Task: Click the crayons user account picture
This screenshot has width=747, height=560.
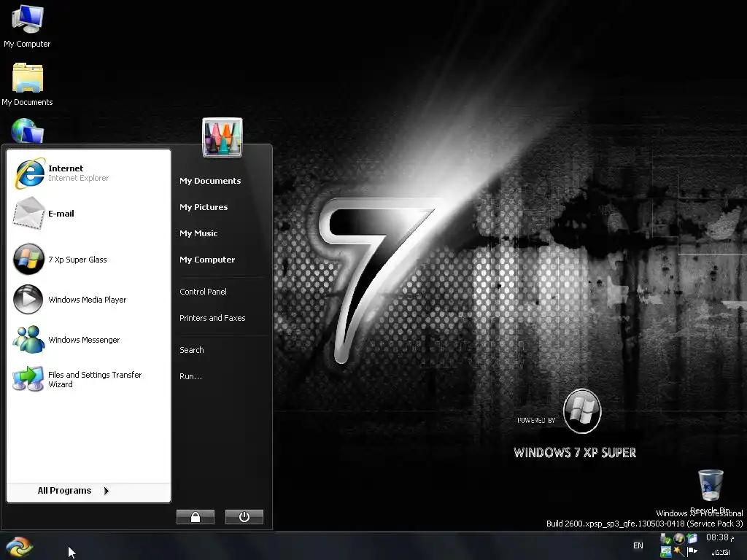Action: [222, 138]
